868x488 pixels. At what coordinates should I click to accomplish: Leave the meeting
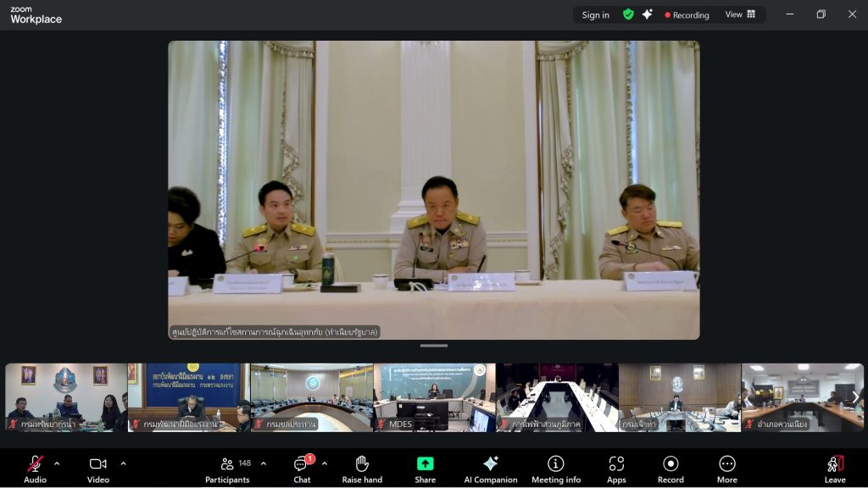point(835,469)
